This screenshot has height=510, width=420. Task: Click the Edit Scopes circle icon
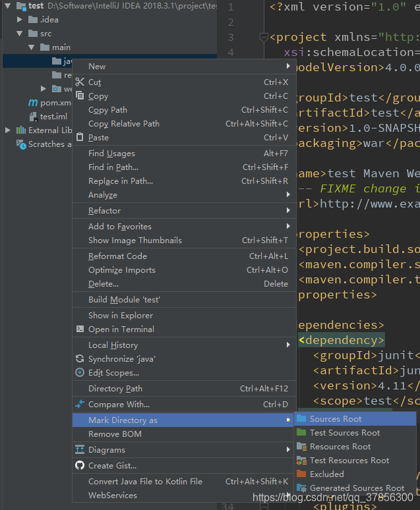[x=80, y=372]
